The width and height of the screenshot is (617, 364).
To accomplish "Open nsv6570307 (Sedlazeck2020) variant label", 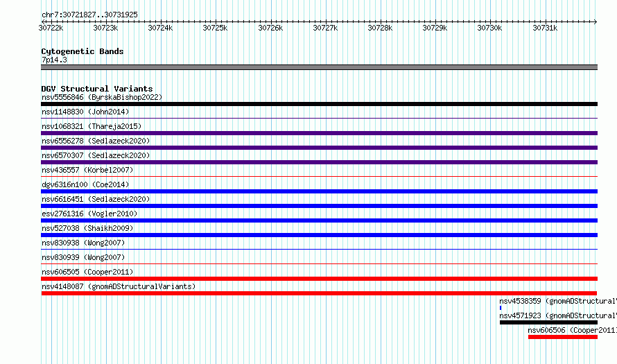I will click(96, 155).
